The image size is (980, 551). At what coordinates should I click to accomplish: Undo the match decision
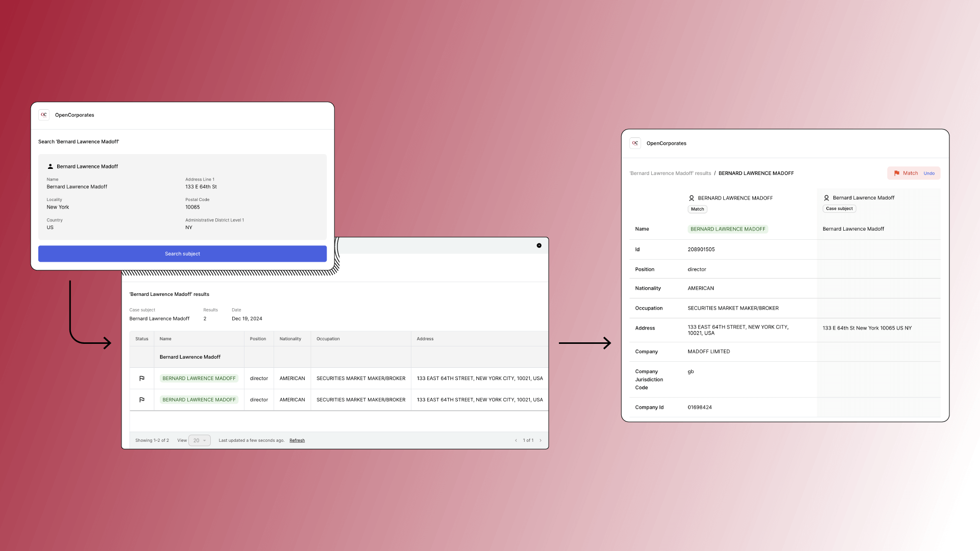pyautogui.click(x=929, y=173)
